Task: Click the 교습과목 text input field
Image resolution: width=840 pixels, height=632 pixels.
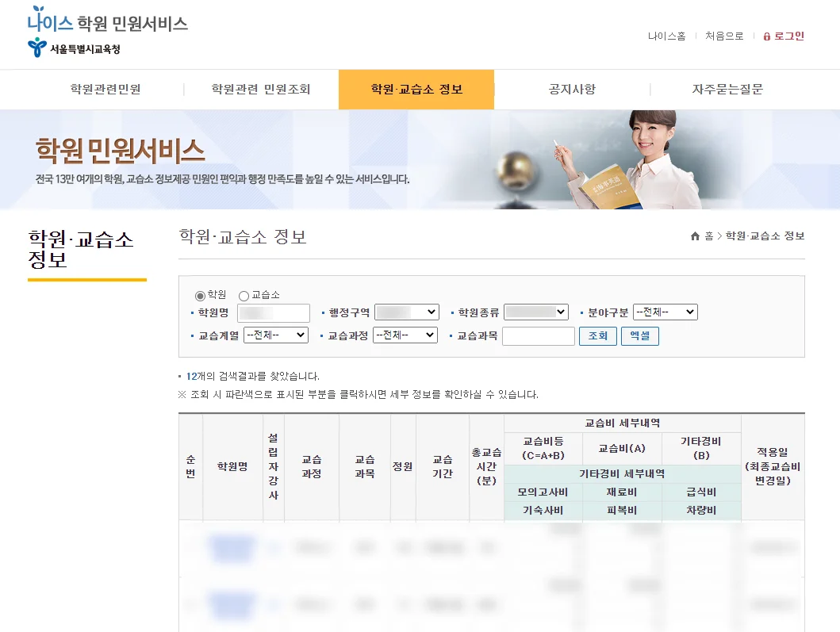Action: 538,336
